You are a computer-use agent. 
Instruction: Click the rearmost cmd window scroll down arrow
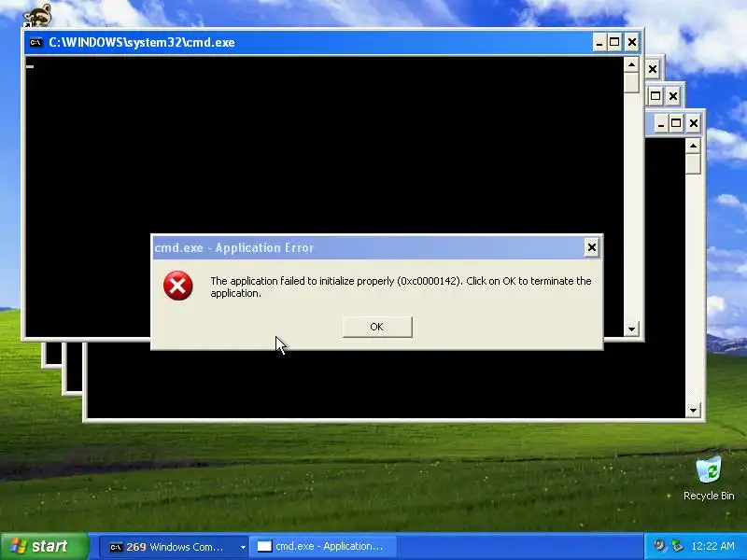tap(693, 410)
